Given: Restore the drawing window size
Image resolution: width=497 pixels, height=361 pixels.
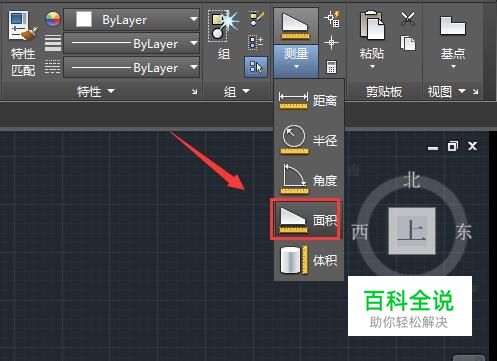Looking at the screenshot, I should (453, 146).
